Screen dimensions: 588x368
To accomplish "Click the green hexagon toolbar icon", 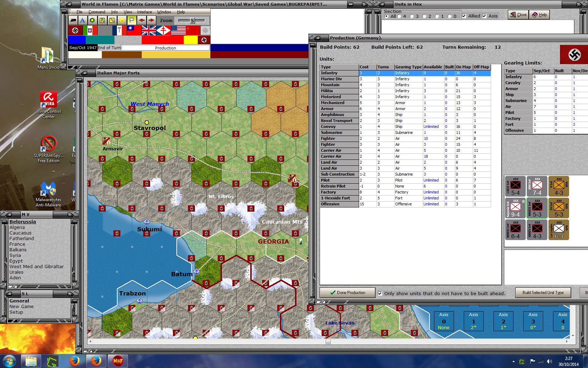I will (92, 20).
